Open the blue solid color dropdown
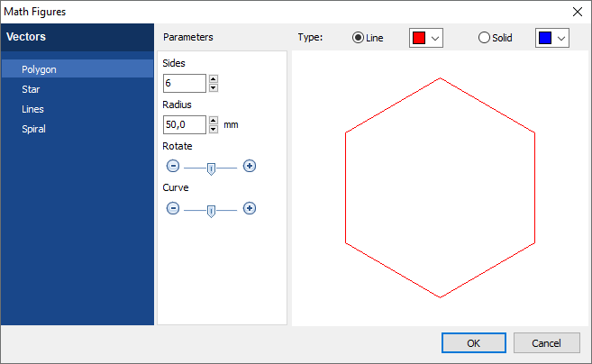 click(553, 38)
